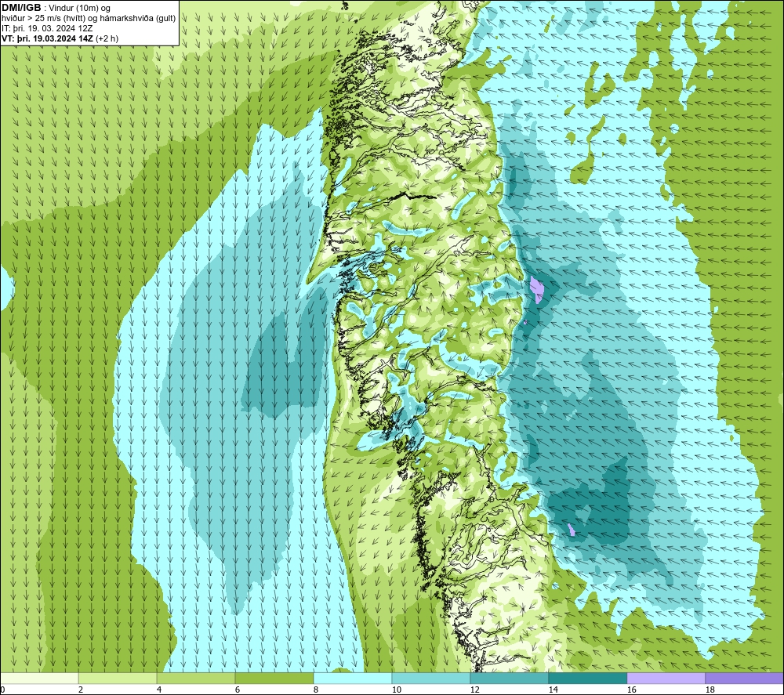Click the light purple 16–18 m/s legend swatch

[x=666, y=678]
